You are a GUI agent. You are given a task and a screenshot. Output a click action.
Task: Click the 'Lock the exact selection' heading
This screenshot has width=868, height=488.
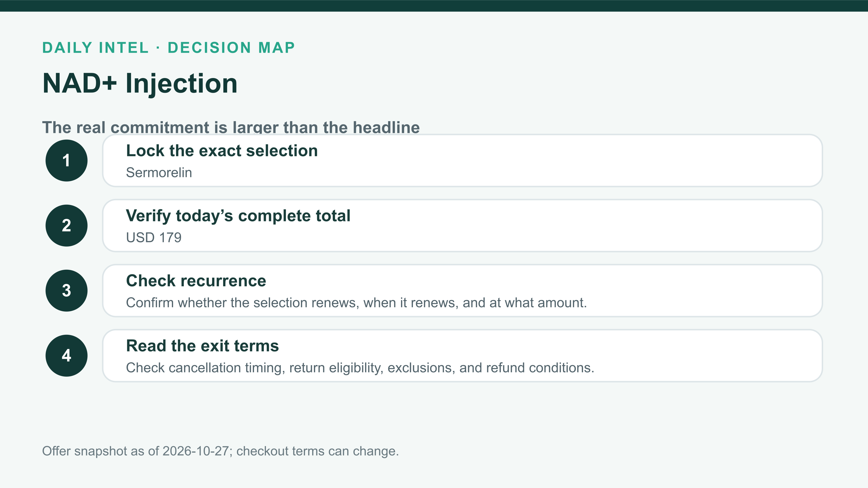pos(222,151)
